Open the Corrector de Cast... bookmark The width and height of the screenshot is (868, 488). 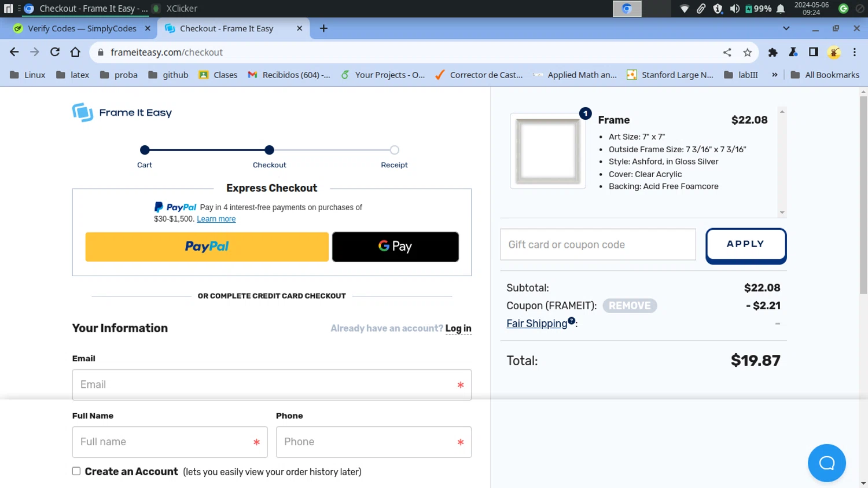[x=479, y=75]
